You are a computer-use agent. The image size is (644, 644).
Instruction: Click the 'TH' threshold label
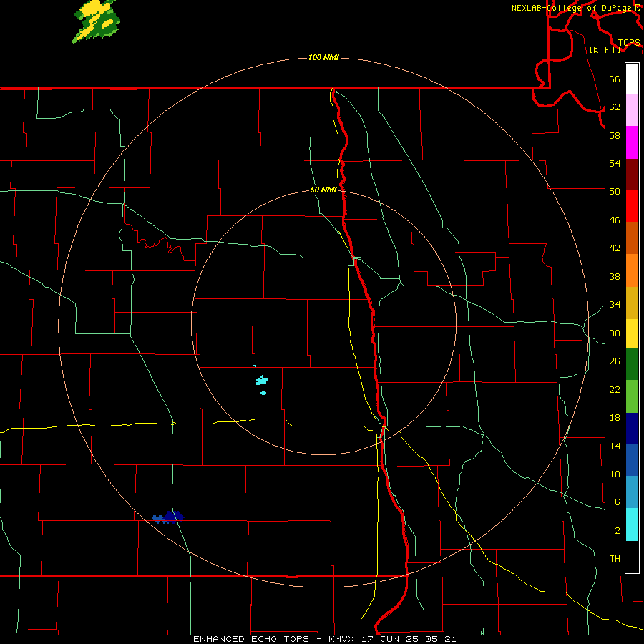click(x=615, y=558)
